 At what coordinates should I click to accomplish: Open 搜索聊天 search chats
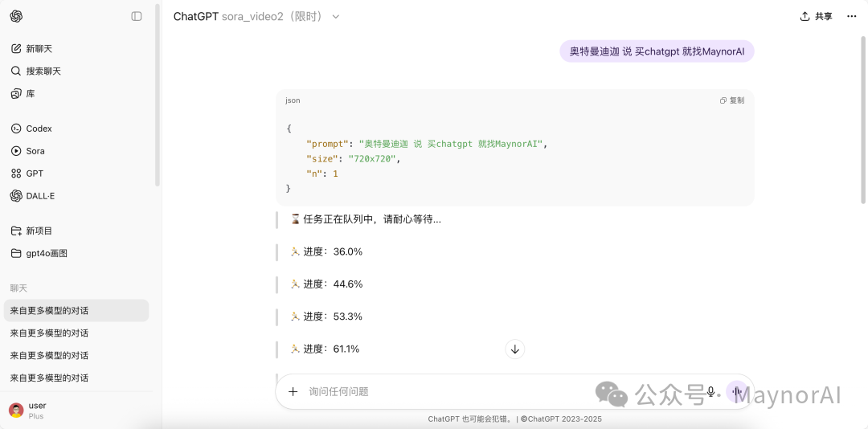pyautogui.click(x=76, y=71)
